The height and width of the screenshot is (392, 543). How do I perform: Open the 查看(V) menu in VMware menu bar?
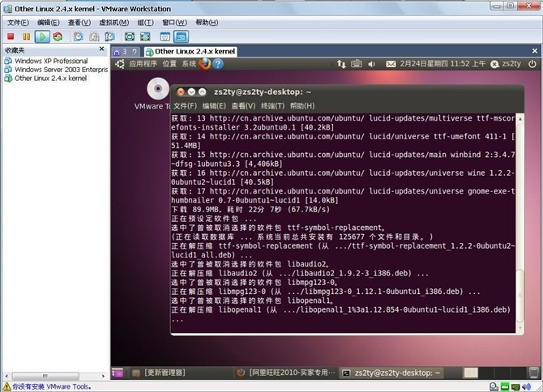(79, 23)
